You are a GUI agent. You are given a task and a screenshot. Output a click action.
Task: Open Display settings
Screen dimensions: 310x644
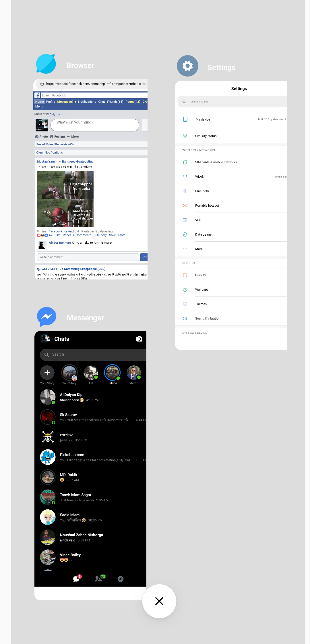[x=231, y=275]
